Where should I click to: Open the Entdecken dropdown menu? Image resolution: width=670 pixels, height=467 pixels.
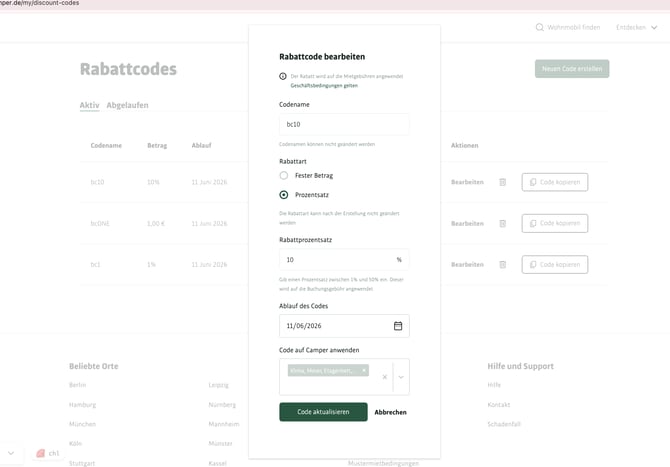point(637,27)
